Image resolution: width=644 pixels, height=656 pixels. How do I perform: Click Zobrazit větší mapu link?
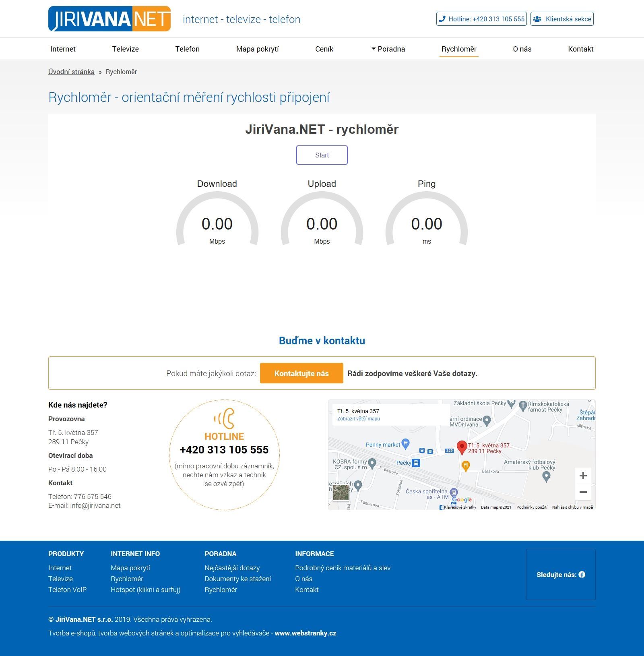point(359,419)
